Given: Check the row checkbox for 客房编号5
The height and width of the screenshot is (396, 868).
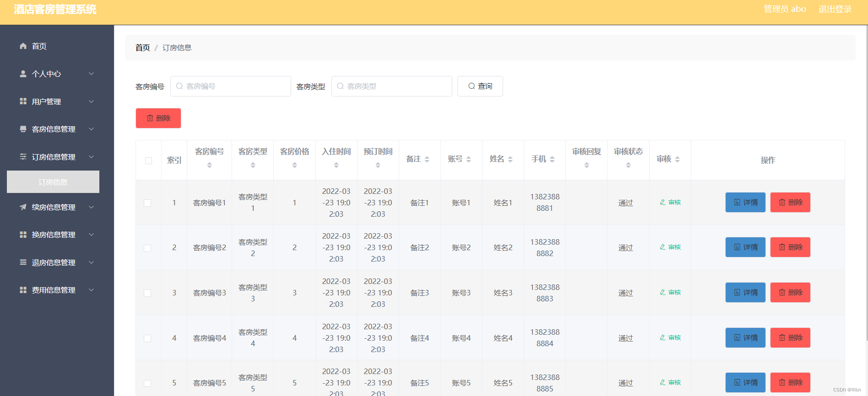Looking at the screenshot, I should coord(147,383).
